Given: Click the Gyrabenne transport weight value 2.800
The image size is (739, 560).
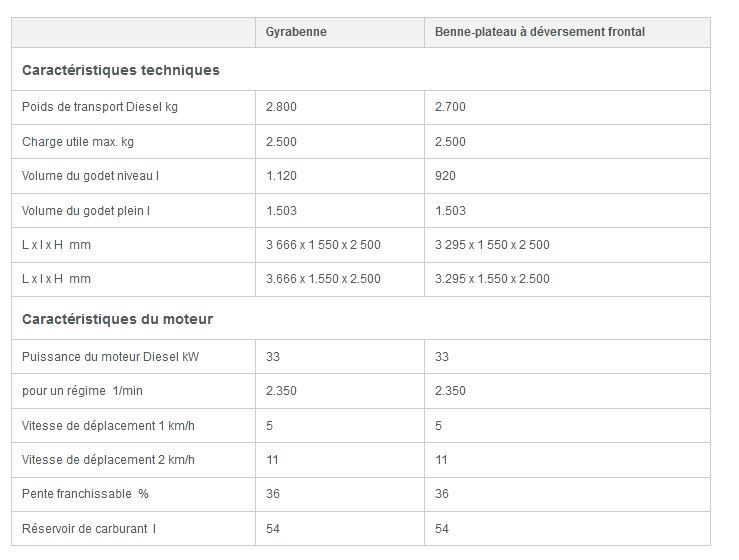Looking at the screenshot, I should 282,107.
